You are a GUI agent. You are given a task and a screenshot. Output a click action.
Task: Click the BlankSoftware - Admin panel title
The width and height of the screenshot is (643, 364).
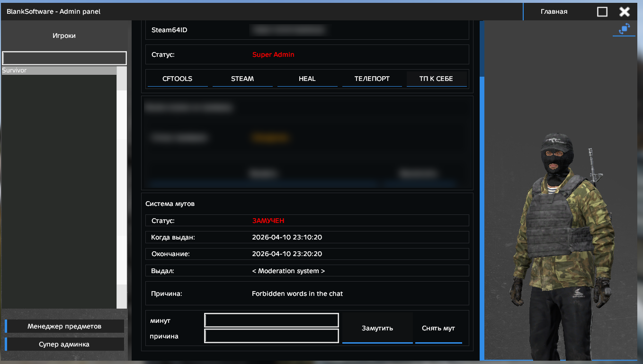[x=54, y=11]
